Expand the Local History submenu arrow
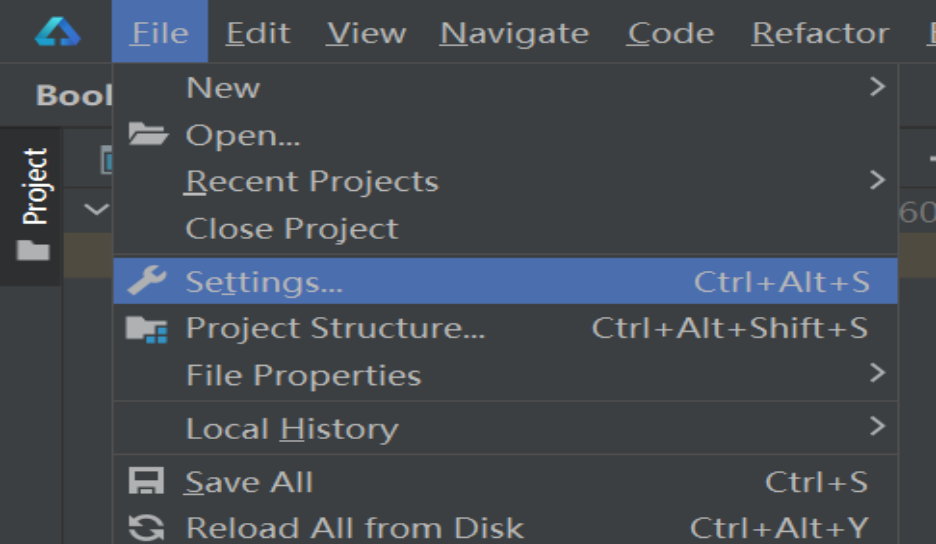The height and width of the screenshot is (544, 936). point(877,427)
